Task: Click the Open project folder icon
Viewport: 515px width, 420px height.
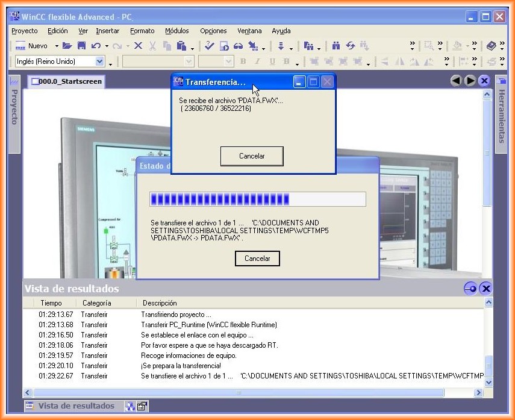Action: click(67, 46)
